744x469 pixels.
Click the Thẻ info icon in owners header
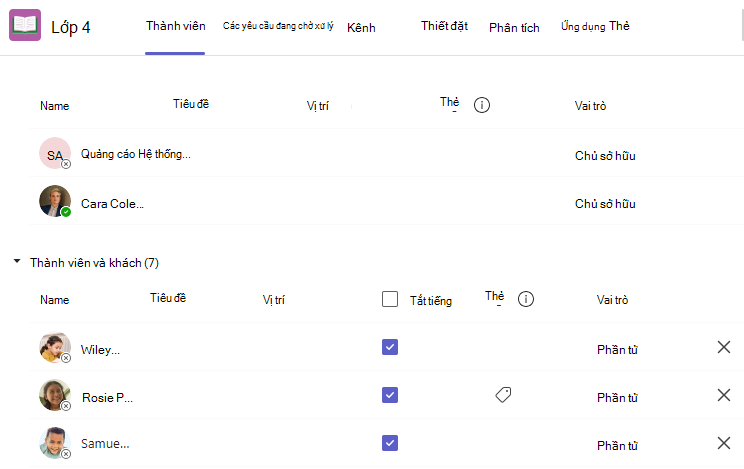point(482,104)
